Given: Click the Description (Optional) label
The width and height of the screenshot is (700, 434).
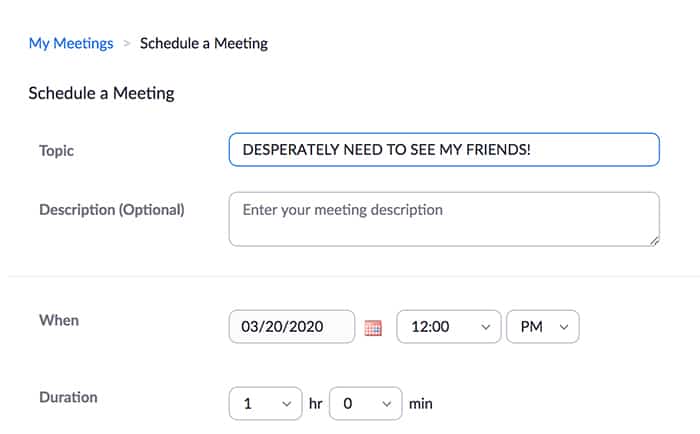Looking at the screenshot, I should tap(112, 210).
